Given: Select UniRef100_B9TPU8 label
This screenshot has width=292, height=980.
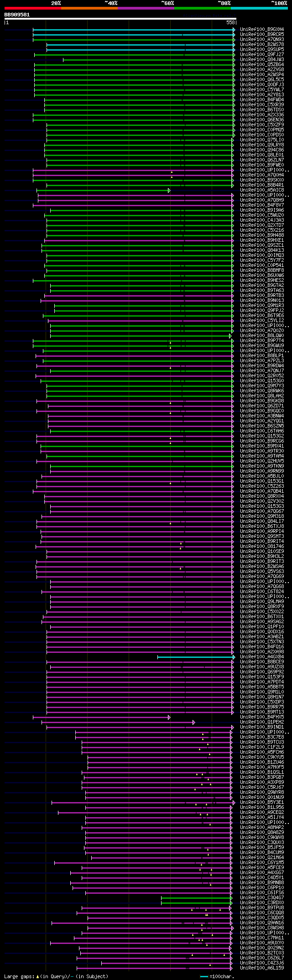Looking at the screenshot, I should pos(262,908).
